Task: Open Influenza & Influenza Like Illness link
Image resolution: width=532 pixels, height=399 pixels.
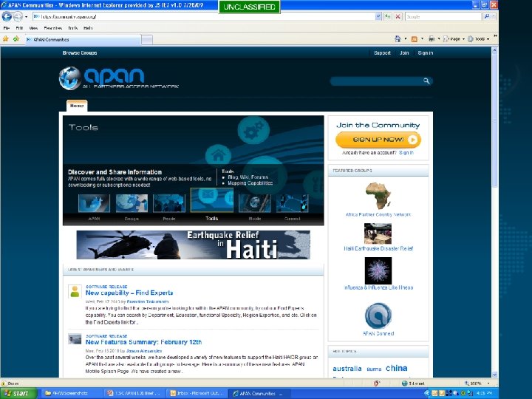Action: (378, 287)
